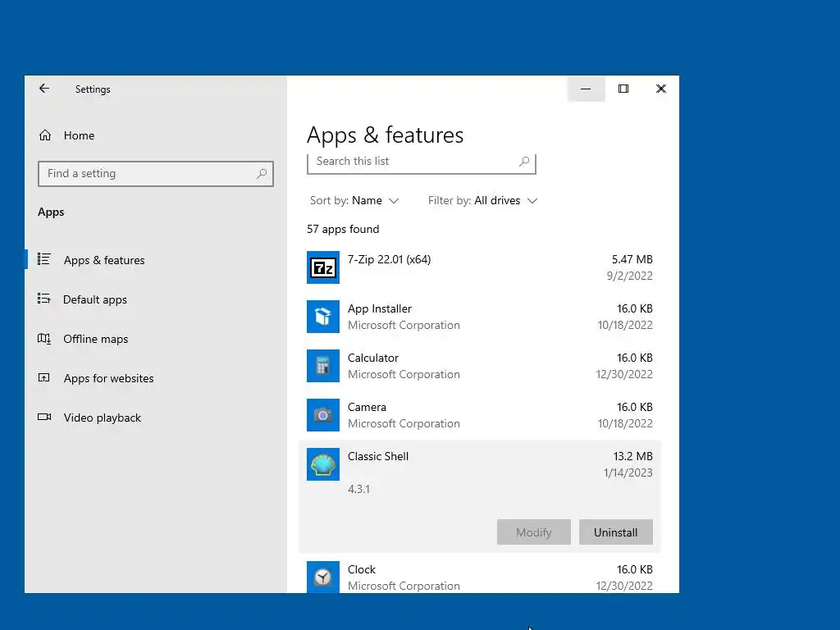
Task: Select the Calculator entry name
Action: [373, 358]
